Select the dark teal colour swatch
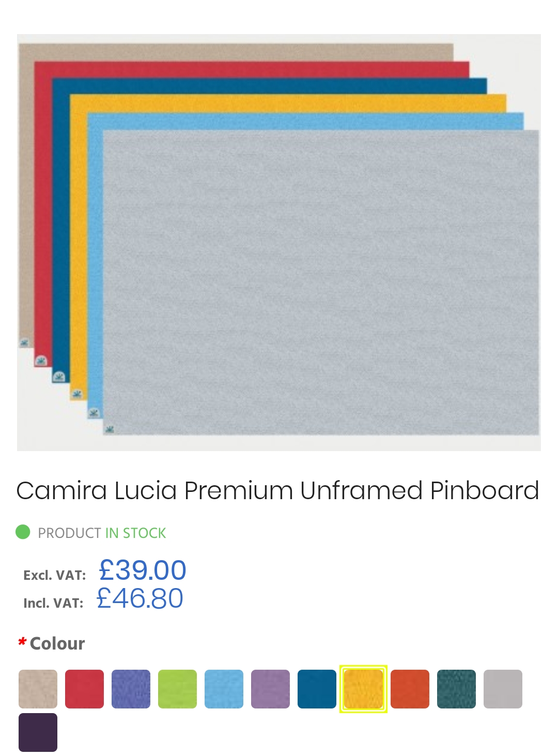The height and width of the screenshot is (756, 558). (x=456, y=689)
